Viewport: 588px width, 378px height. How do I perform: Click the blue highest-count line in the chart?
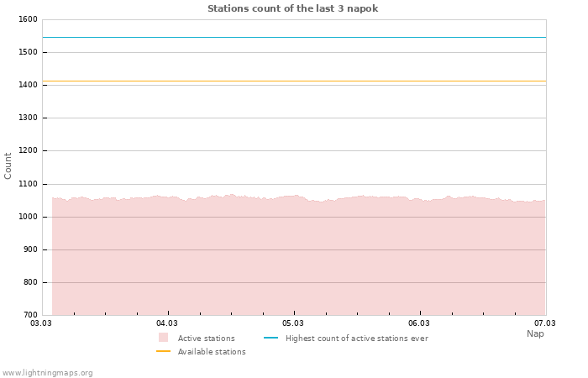(x=294, y=38)
